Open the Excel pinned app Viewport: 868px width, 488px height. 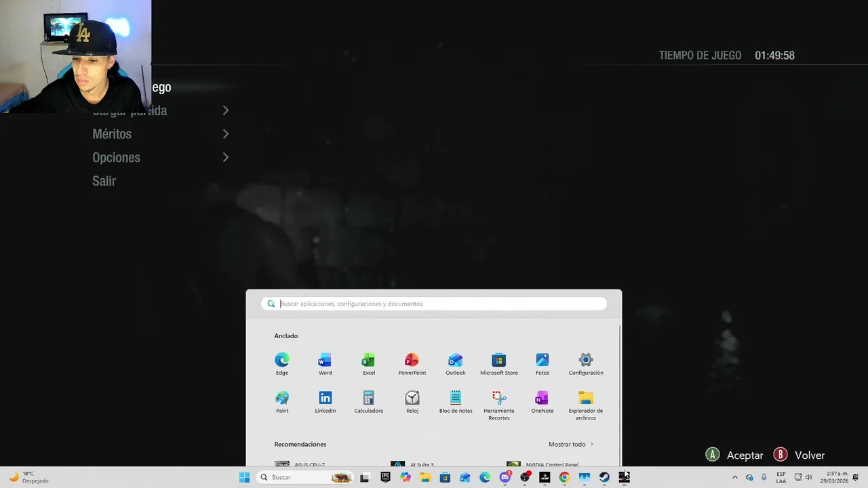click(x=369, y=364)
